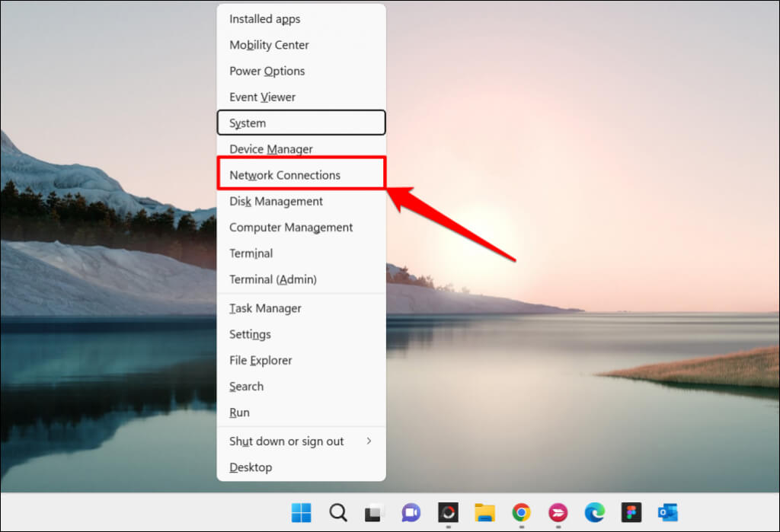
Task: Open Task View from the taskbar
Action: [x=374, y=512]
